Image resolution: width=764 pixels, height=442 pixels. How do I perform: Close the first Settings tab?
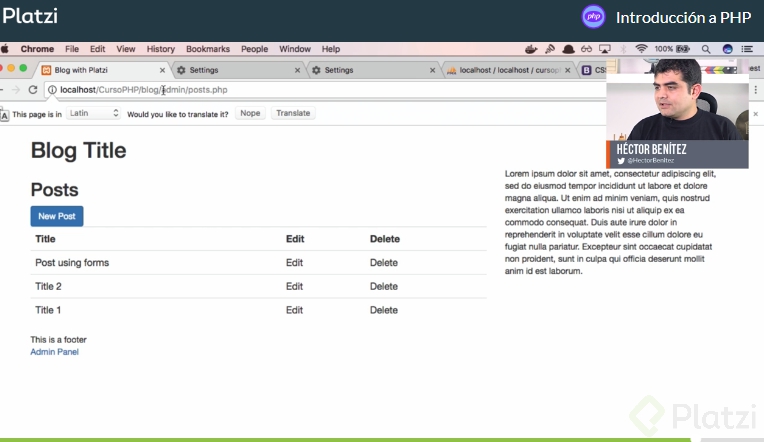pos(297,70)
